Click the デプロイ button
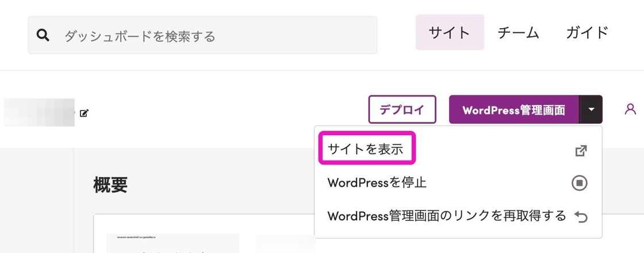644x253 pixels. click(402, 109)
